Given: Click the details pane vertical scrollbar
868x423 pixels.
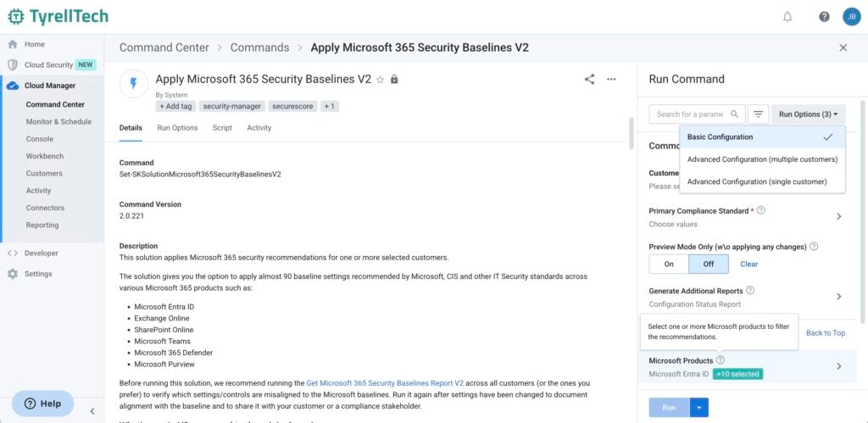Looking at the screenshot, I should pos(631,131).
